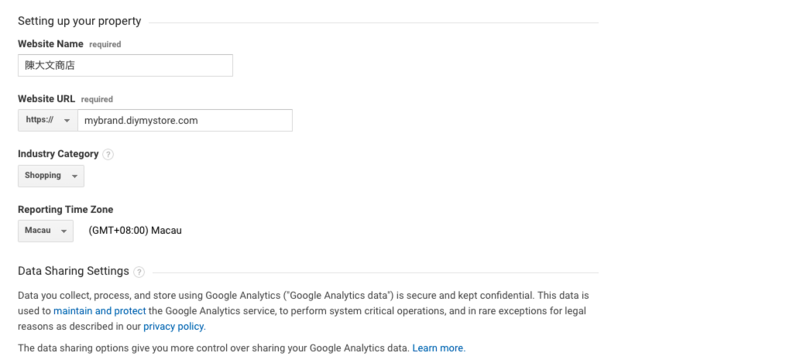This screenshot has width=800, height=363.
Task: Click the Setting up your property heading
Action: click(x=80, y=21)
